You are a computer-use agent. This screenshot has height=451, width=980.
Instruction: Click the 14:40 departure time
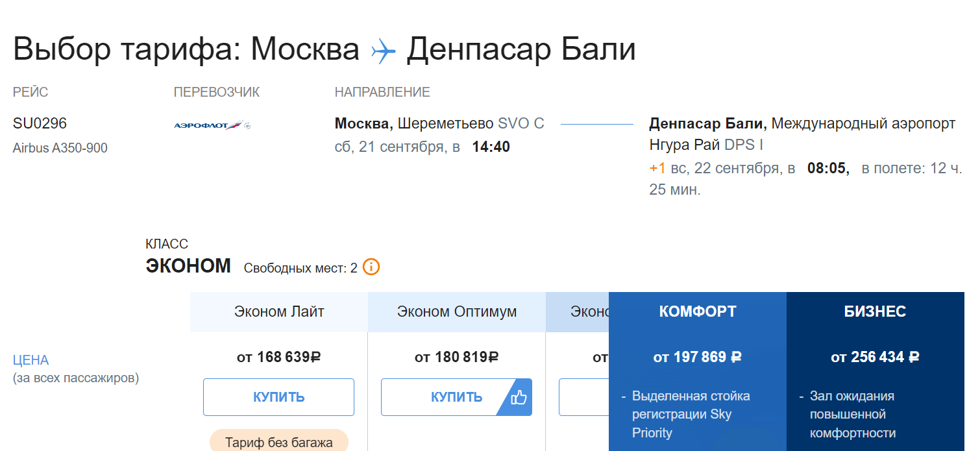pyautogui.click(x=491, y=147)
